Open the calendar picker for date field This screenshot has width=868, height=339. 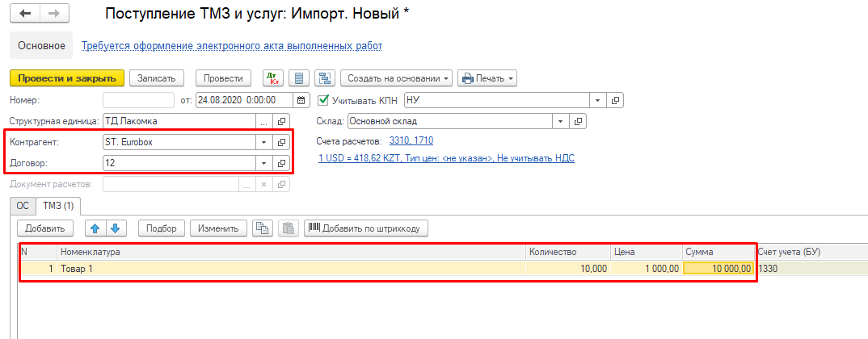pyautogui.click(x=301, y=101)
